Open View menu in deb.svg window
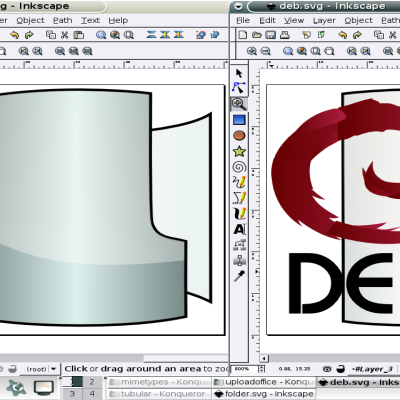Screen dimensions: 400x400 coord(294,20)
